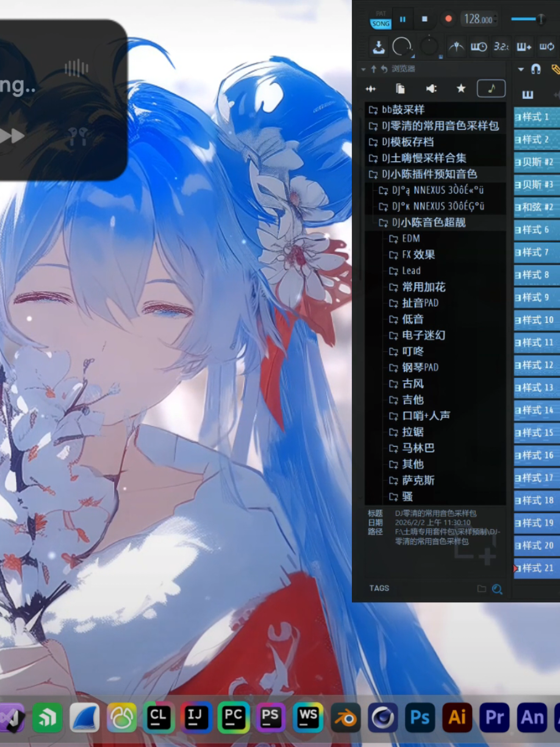The width and height of the screenshot is (560, 747).
Task: Arm the red record button
Action: pos(448,19)
